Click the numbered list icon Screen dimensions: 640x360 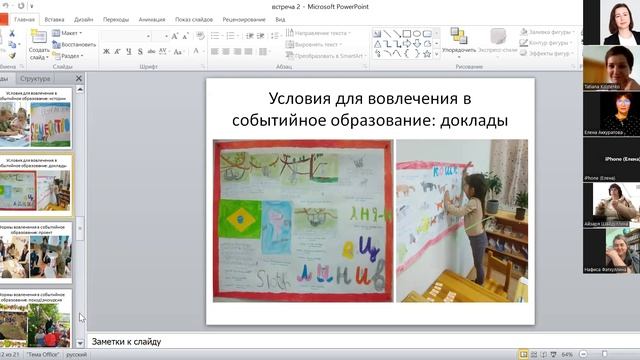(231, 36)
